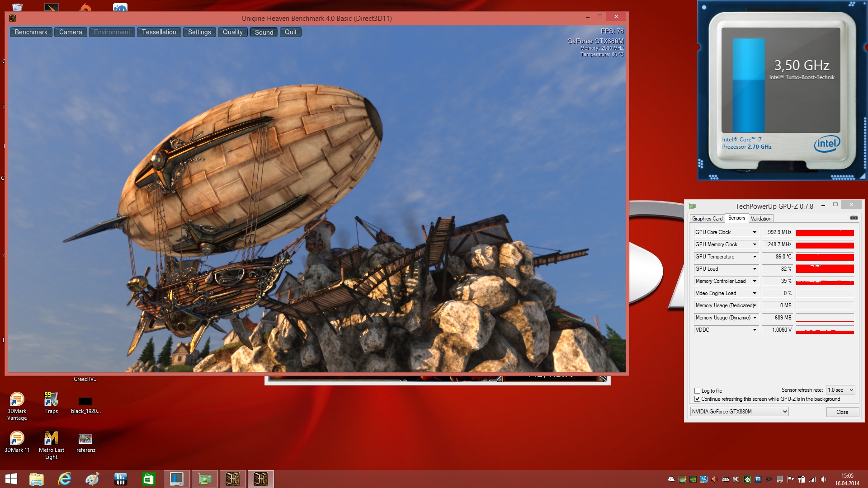Open the Metro Last Light desktop icon

[x=51, y=438]
